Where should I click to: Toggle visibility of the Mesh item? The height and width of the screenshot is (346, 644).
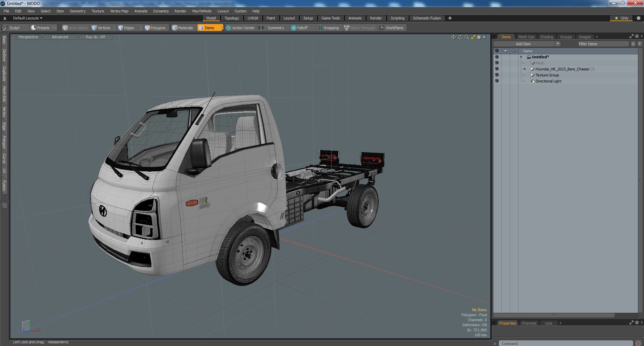497,63
